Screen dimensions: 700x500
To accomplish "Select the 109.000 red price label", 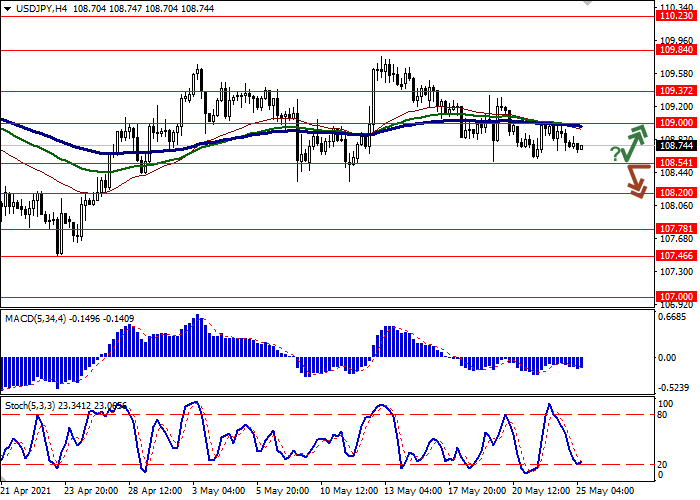I will pos(676,123).
